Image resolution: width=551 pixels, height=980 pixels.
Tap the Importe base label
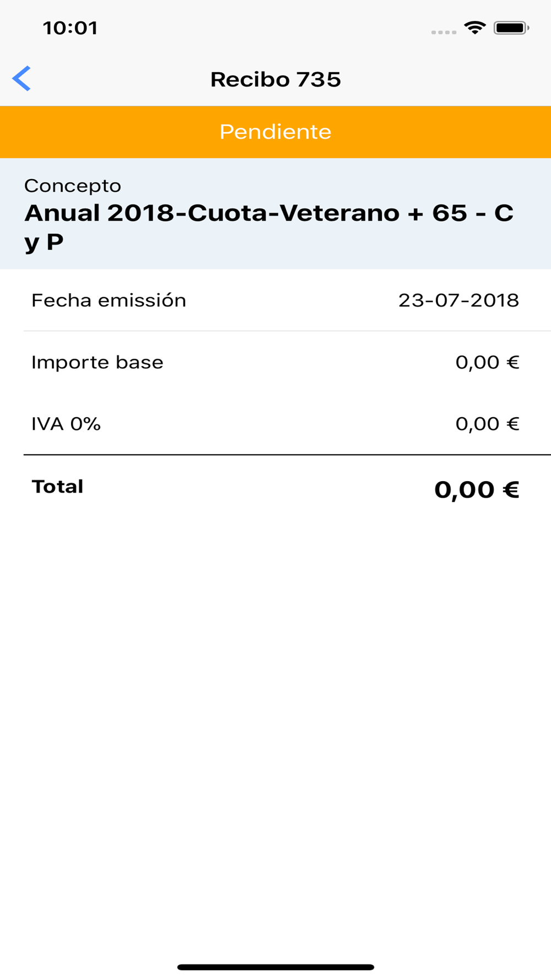97,362
